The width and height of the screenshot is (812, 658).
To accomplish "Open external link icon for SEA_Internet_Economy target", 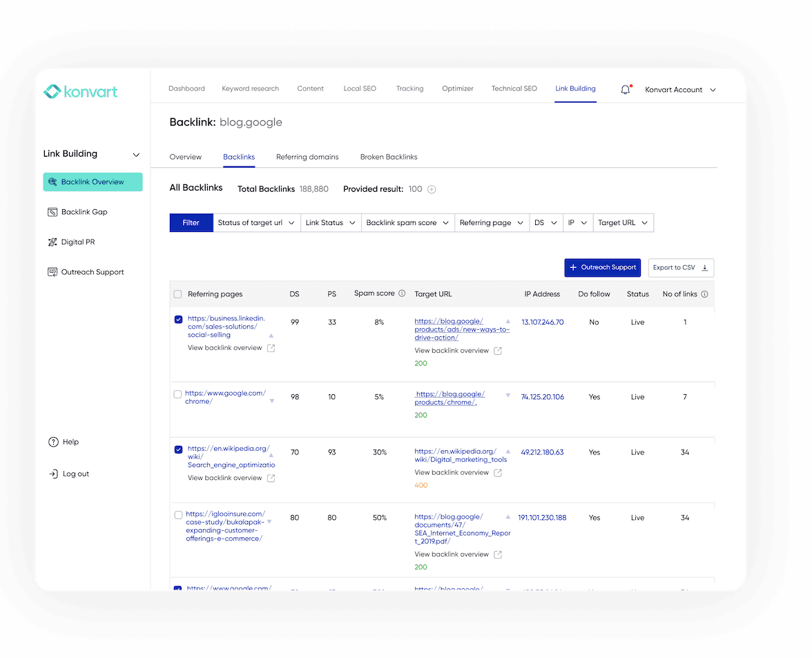I will click(x=498, y=554).
